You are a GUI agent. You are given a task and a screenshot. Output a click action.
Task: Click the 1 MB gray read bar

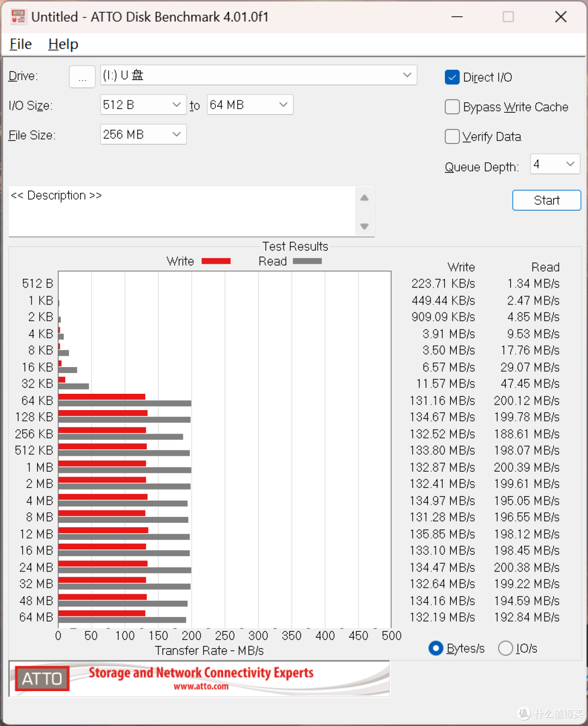pyautogui.click(x=125, y=470)
